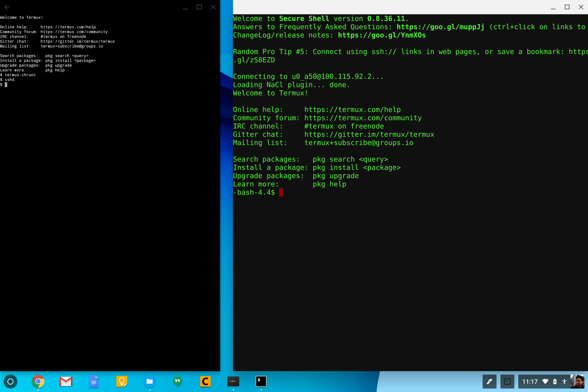The height and width of the screenshot is (392, 588).
Task: Click https://termux.com/help in Termux window
Action: [68, 27]
